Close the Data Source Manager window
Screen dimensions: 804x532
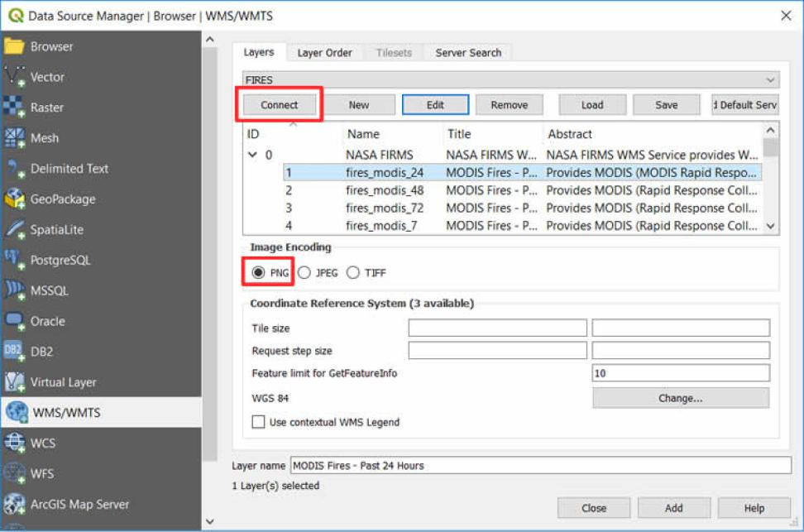pos(786,16)
